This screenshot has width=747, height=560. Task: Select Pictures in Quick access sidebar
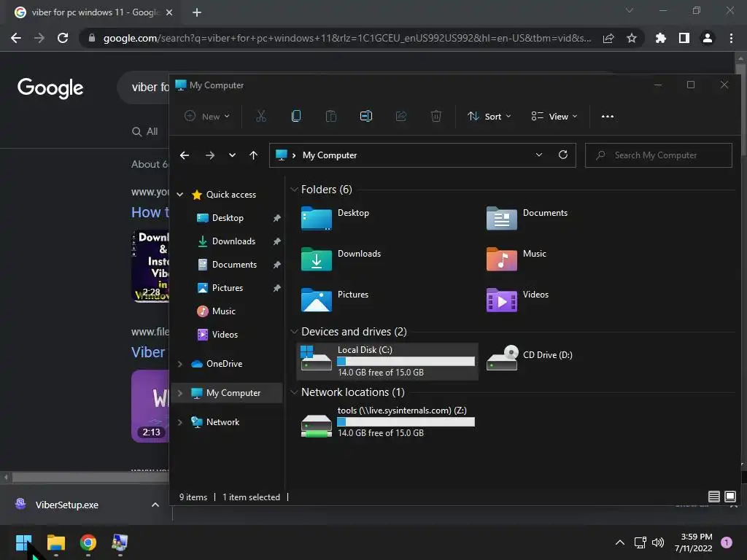click(228, 287)
